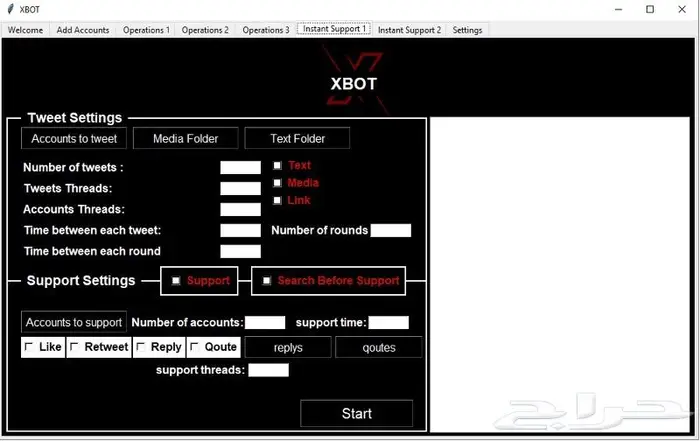
Task: Switch to the Instant Support 2 tab
Action: [409, 30]
